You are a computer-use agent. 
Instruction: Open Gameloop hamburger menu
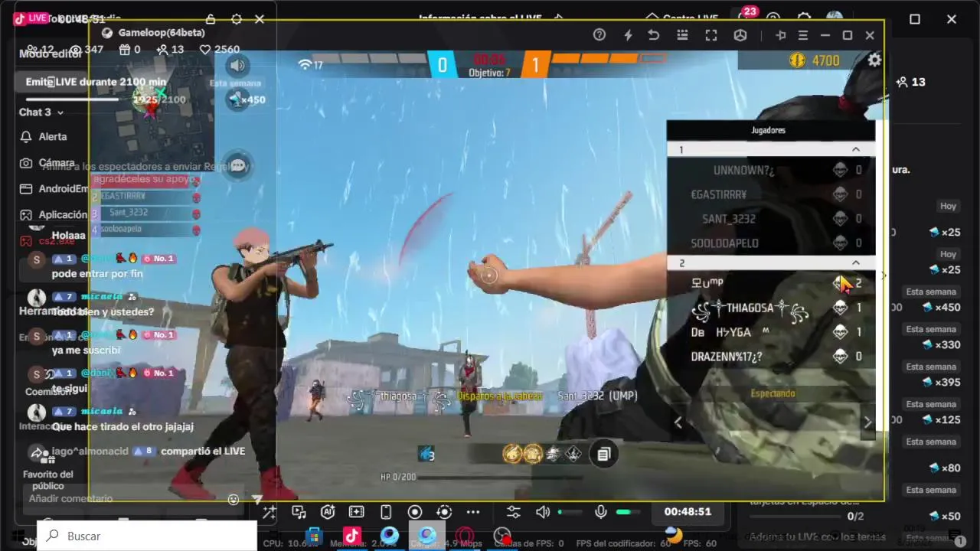tap(803, 35)
